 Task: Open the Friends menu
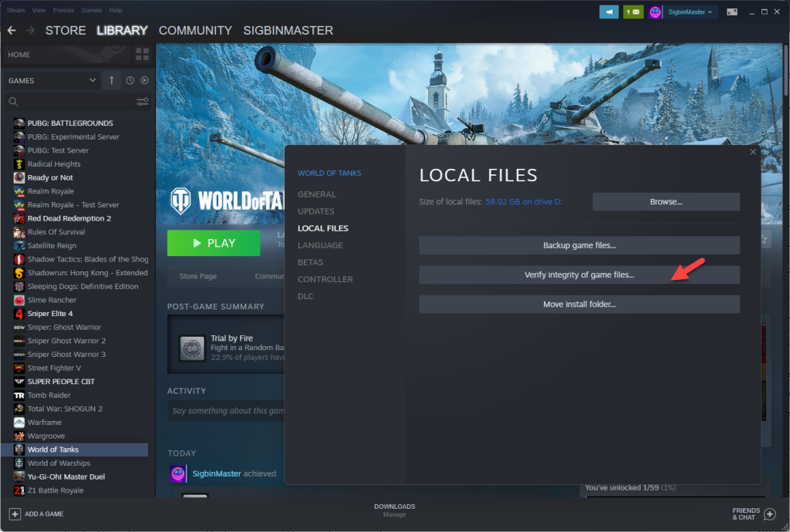pyautogui.click(x=63, y=10)
